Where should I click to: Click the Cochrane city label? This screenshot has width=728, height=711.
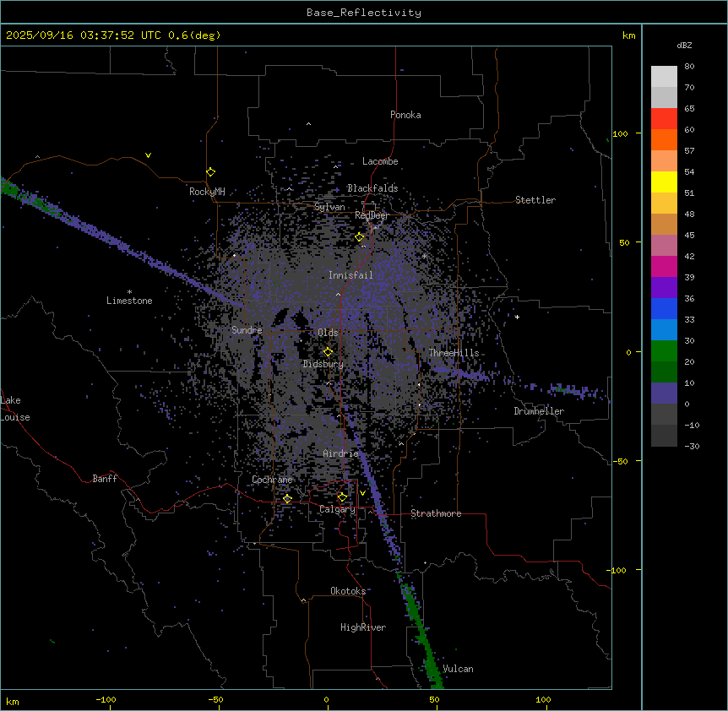[272, 480]
